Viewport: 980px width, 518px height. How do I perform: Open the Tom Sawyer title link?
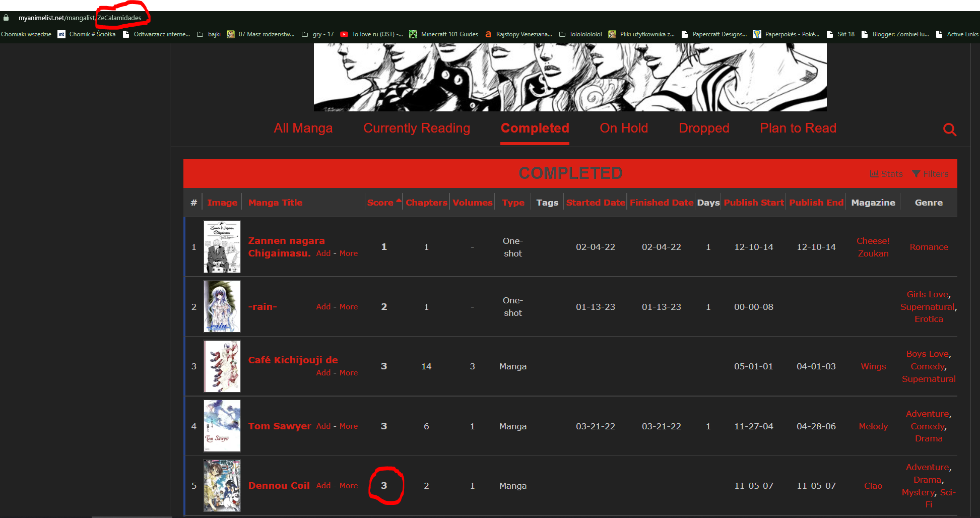pos(280,426)
